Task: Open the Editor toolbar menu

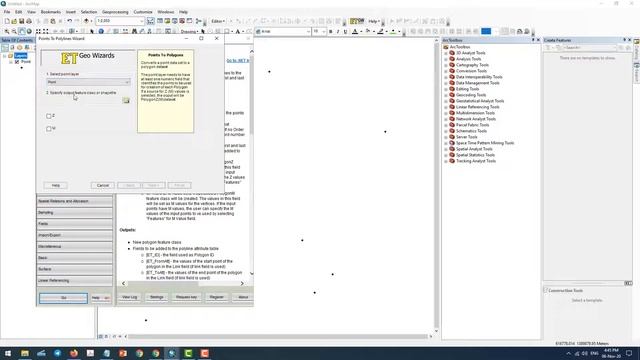Action: pyautogui.click(x=218, y=21)
